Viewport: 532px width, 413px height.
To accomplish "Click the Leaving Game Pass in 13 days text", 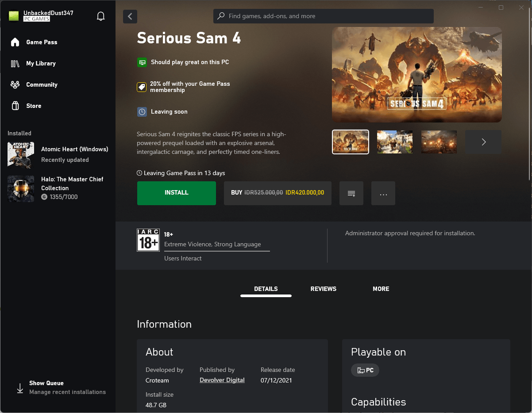I will (185, 173).
